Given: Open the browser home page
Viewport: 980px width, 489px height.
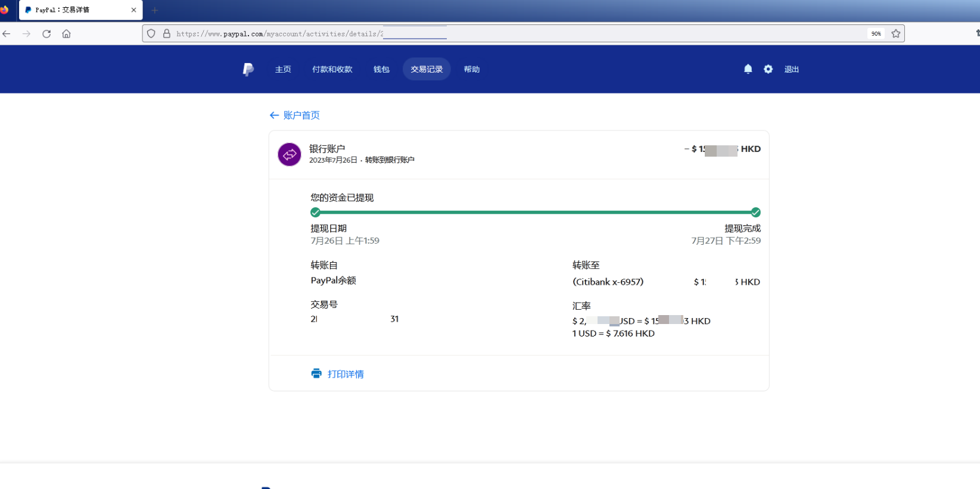Looking at the screenshot, I should tap(67, 34).
